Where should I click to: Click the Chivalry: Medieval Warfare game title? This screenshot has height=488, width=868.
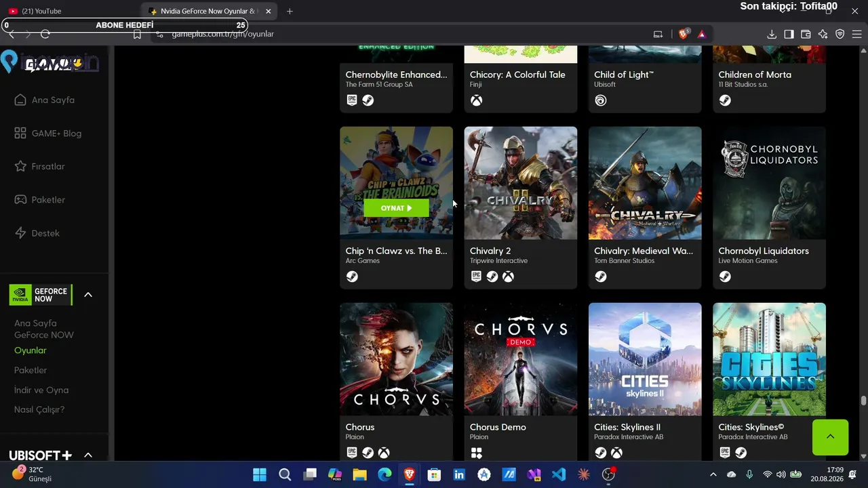(644, 251)
